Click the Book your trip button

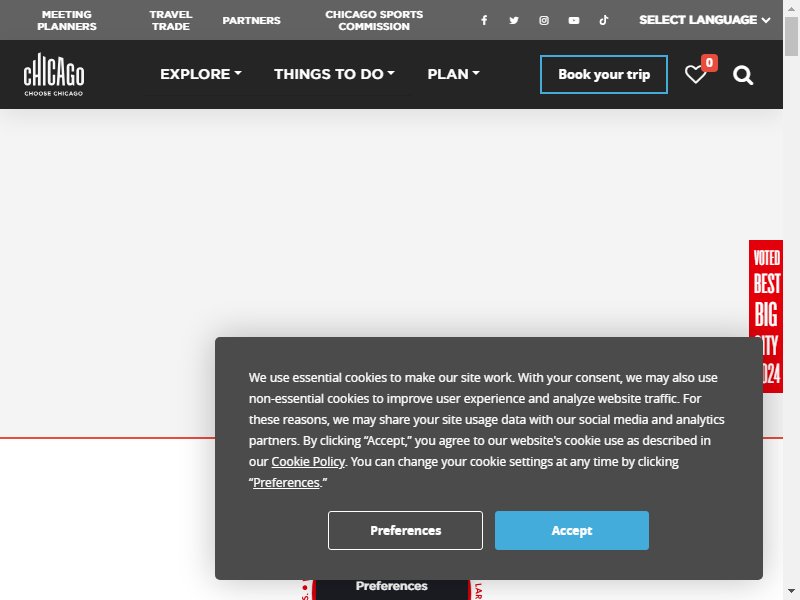click(604, 74)
